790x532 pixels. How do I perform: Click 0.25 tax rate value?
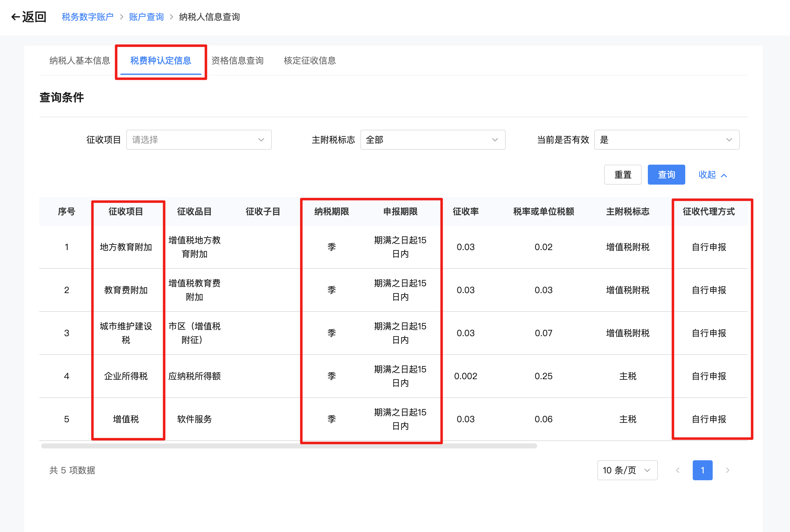[x=543, y=376]
